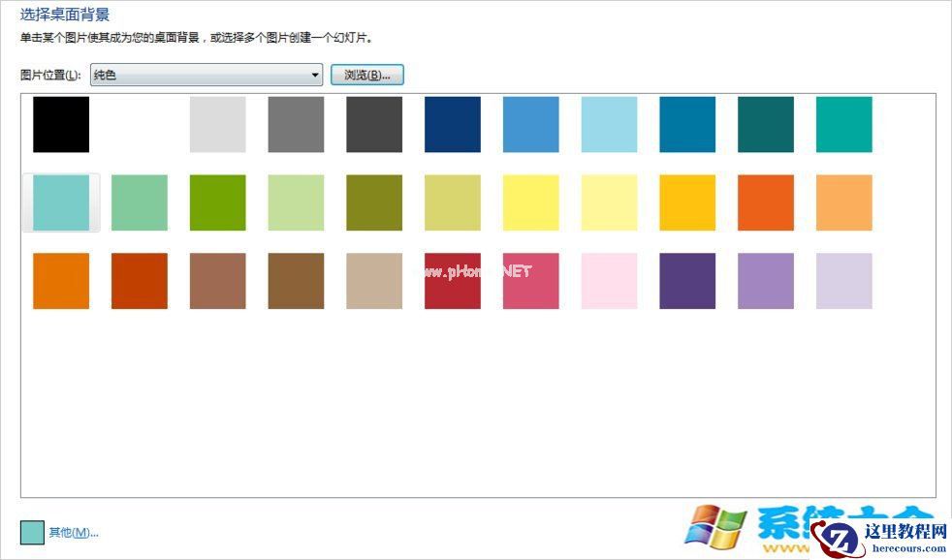Viewport: 952px width, 560px height.
Task: Select the dark red swatch in bottom row
Action: [x=139, y=281]
